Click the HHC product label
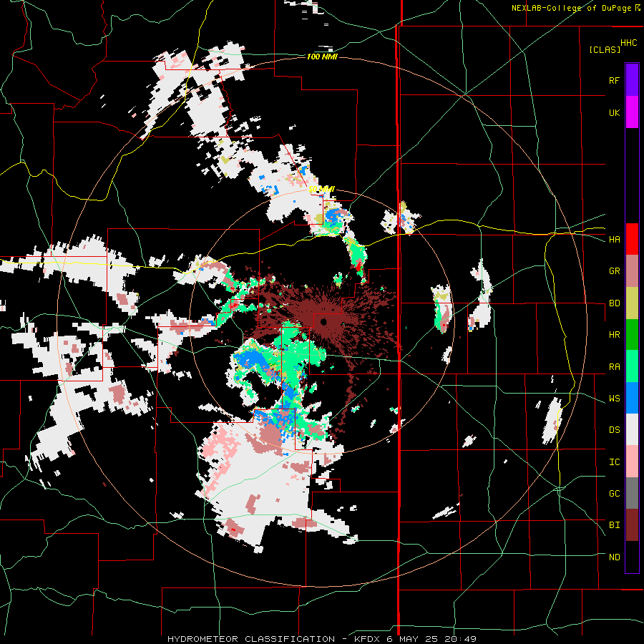 (629, 43)
